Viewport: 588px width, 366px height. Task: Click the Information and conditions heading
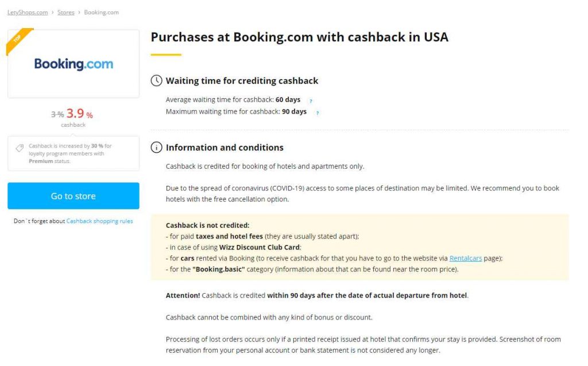point(225,147)
